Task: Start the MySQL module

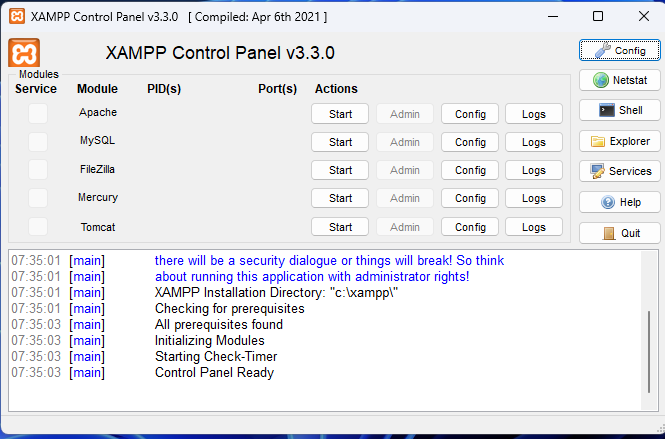Action: tap(340, 142)
